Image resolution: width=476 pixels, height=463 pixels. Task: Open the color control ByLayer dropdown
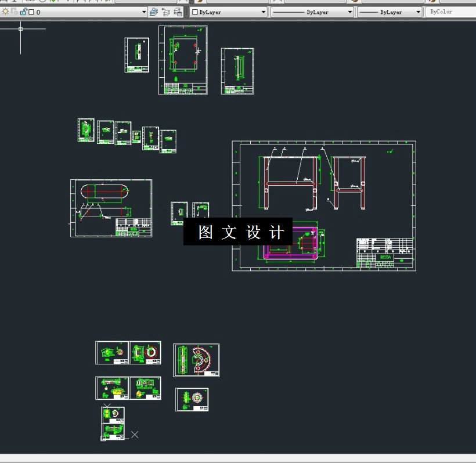[263, 12]
